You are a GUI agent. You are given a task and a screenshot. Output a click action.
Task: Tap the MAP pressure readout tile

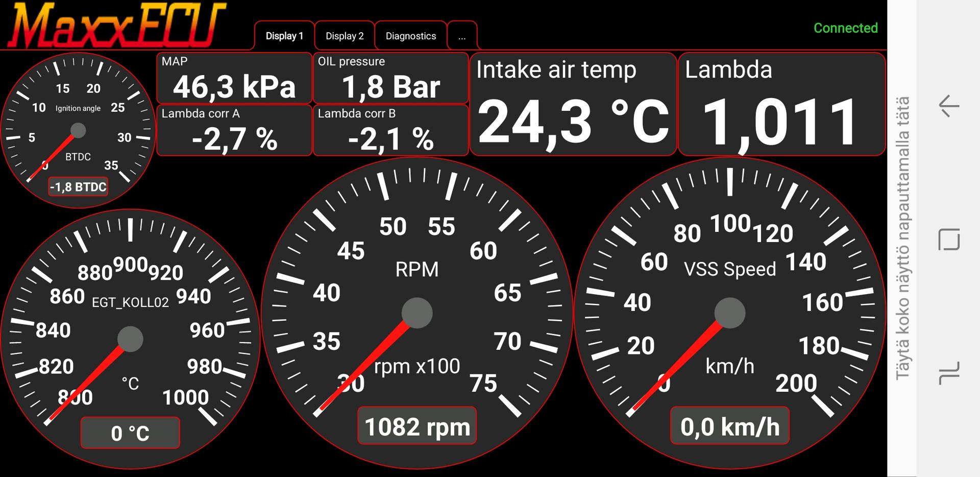pyautogui.click(x=234, y=78)
